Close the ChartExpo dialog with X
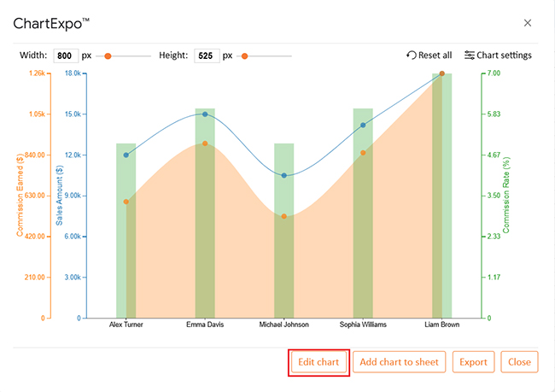555x392 pixels. (x=528, y=23)
